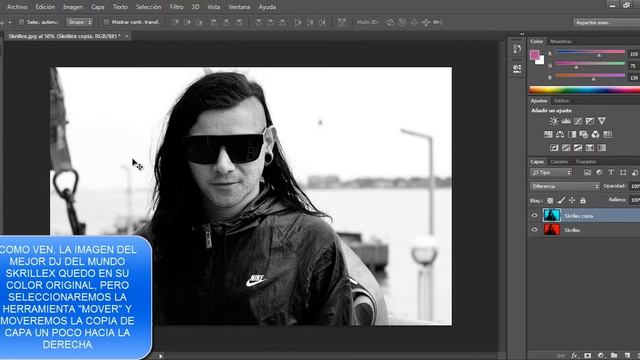Add a Levels adjustment
Viewport: 640px width, 360px height.
click(566, 121)
